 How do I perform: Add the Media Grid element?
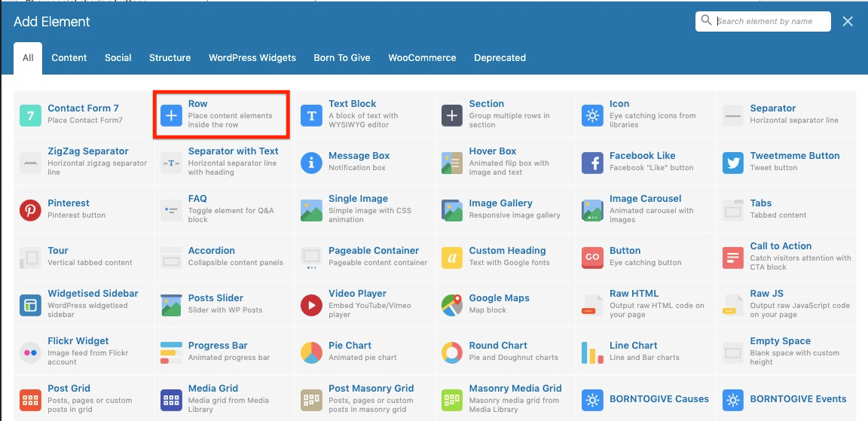coord(225,398)
